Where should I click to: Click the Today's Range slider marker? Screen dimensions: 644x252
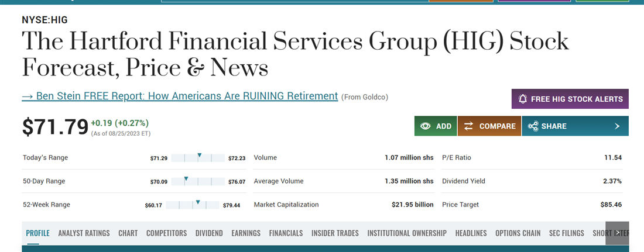click(200, 156)
